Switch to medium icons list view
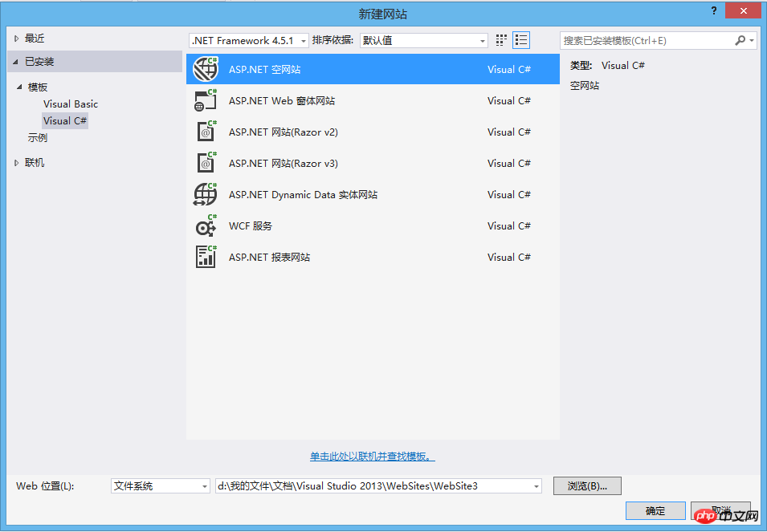Viewport: 767px width, 532px height. (521, 41)
